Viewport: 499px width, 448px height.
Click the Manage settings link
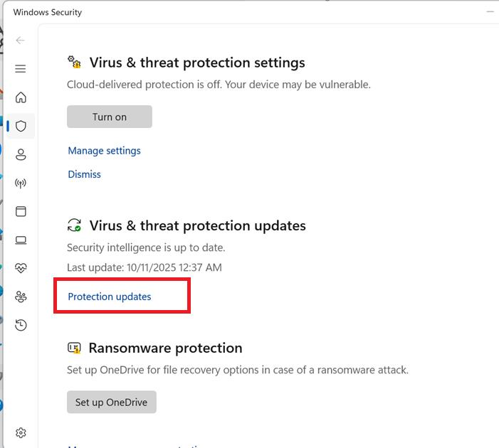coord(104,151)
